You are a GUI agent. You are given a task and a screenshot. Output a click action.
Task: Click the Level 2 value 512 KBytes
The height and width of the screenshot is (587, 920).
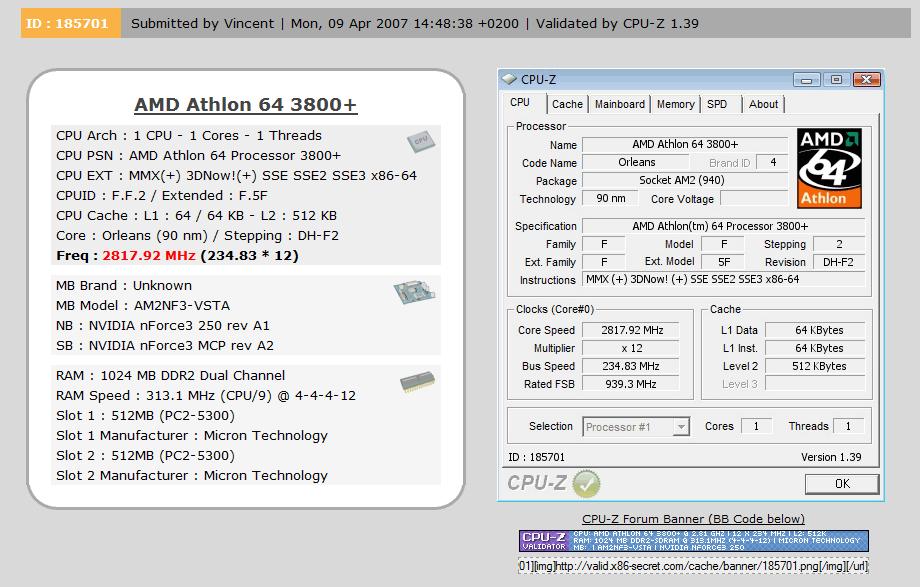[x=815, y=366]
